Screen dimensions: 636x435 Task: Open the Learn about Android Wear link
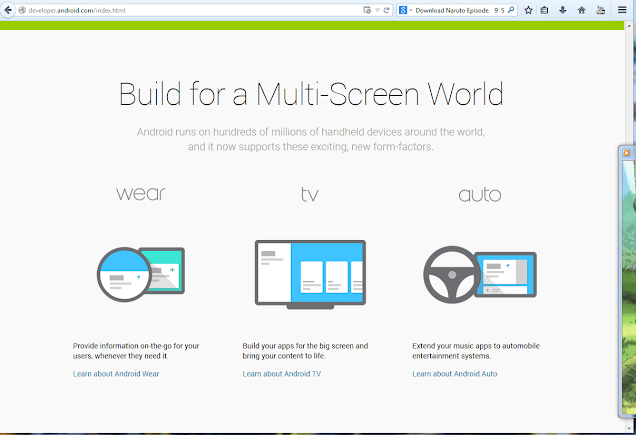tap(116, 374)
